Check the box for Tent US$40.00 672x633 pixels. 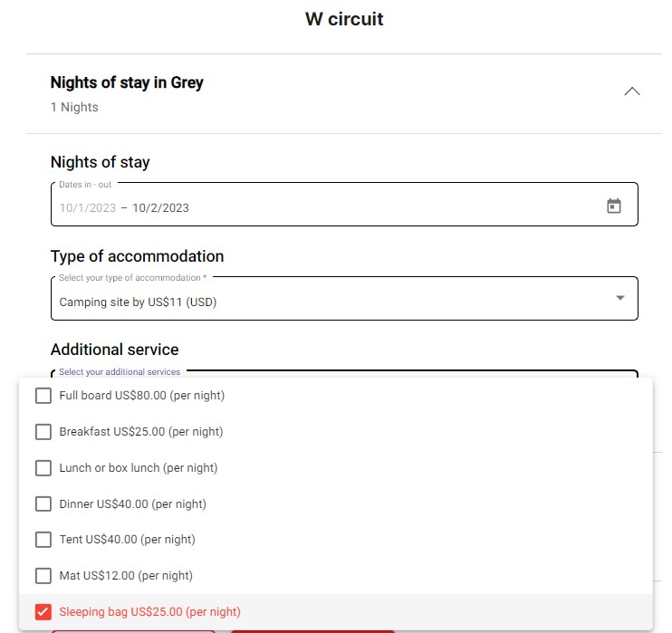click(x=43, y=540)
